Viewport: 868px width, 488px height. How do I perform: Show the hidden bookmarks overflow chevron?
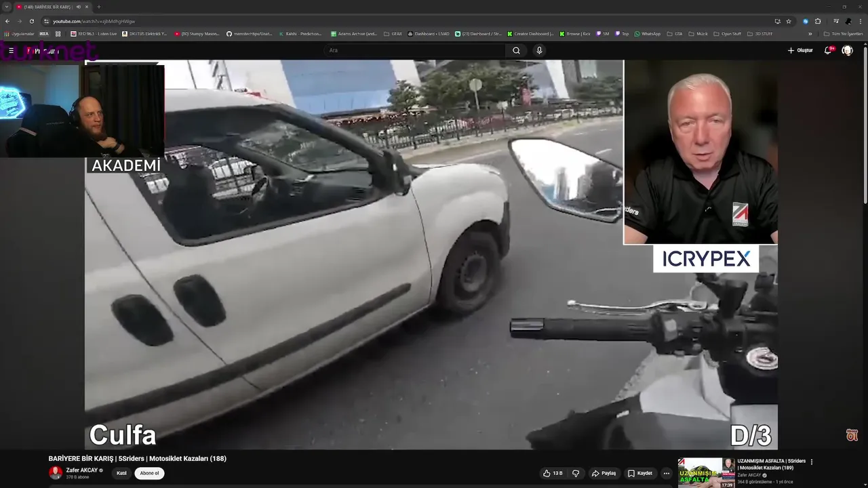pyautogui.click(x=810, y=33)
